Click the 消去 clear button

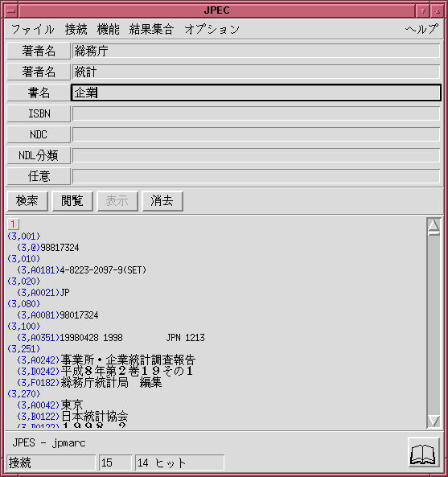(162, 201)
